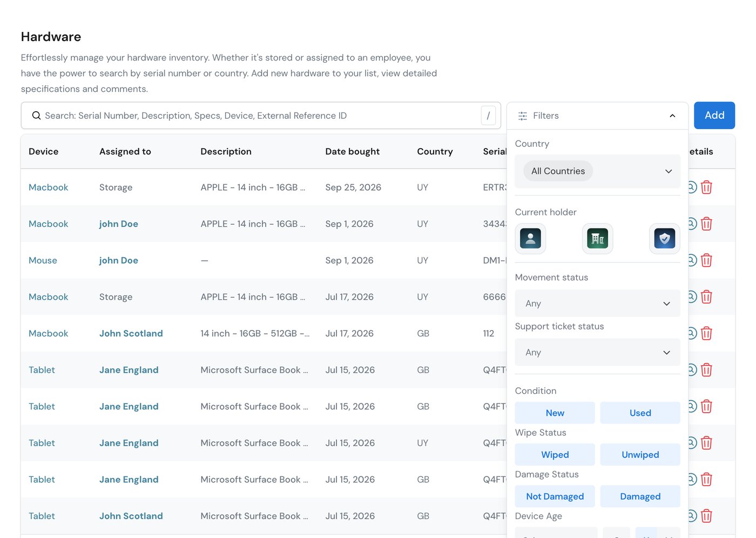Open John Scotland's Macbook assignee link
The height and width of the screenshot is (538, 756).
click(x=131, y=333)
